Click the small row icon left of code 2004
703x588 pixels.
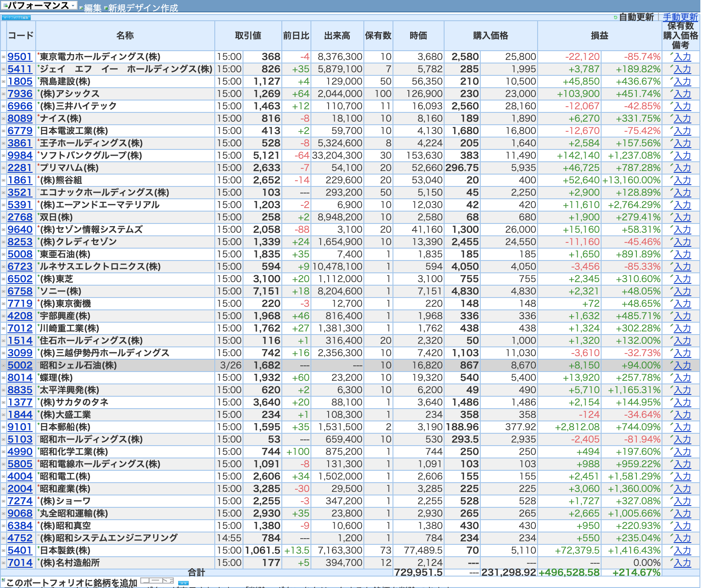click(4, 489)
